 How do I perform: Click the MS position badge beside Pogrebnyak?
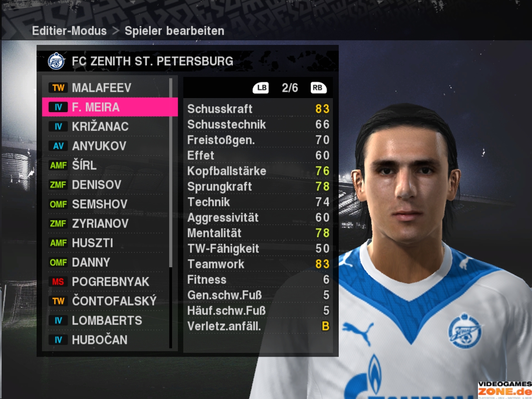pos(58,282)
